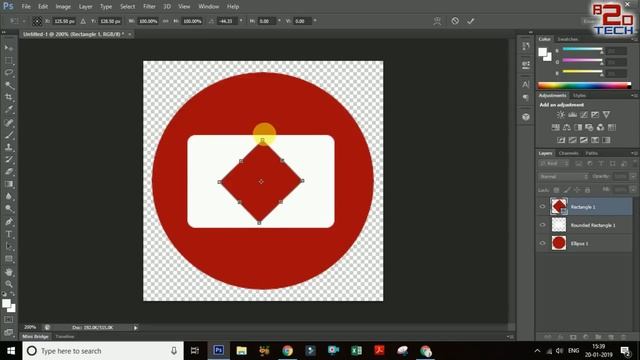640x360 pixels.
Task: Select the Crop tool
Action: [9, 97]
